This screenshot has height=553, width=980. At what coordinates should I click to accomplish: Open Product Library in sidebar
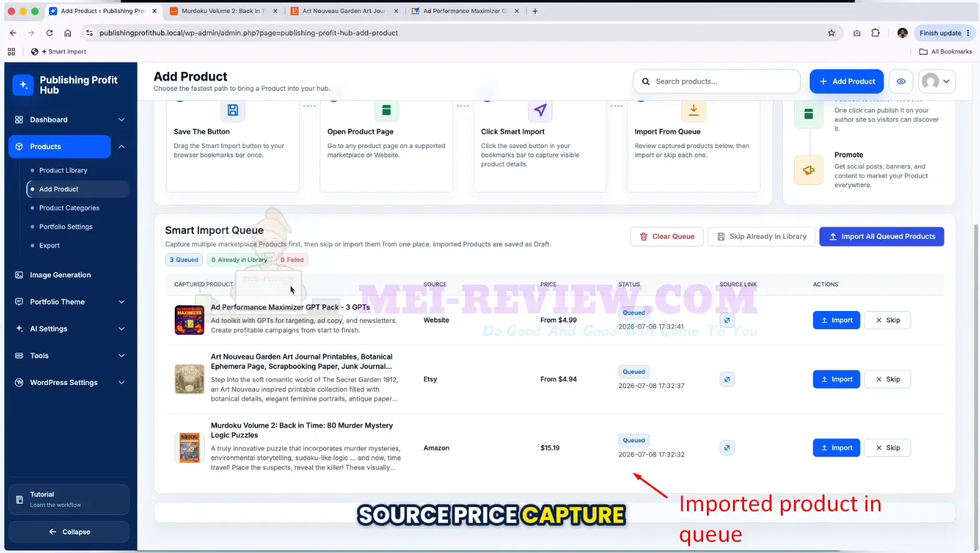click(63, 170)
